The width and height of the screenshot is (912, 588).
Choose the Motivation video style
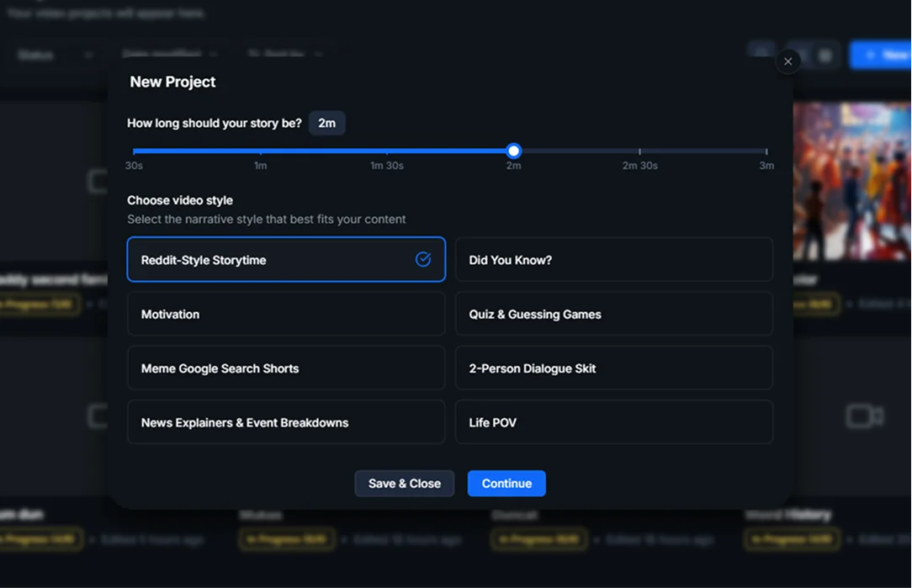coord(286,314)
